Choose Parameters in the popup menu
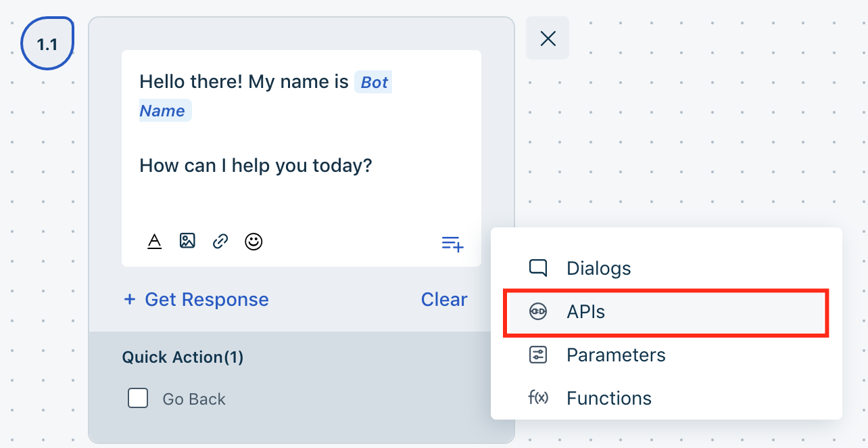Screen dimensions: 868x448 [x=615, y=354]
